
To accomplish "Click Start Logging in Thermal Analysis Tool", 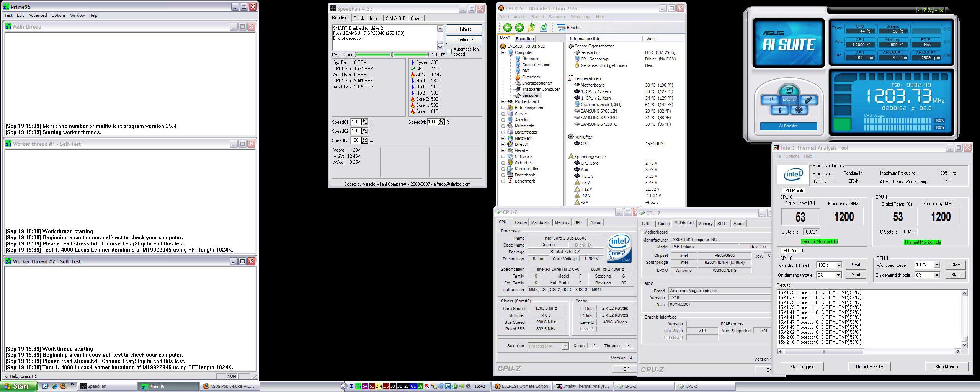I will [x=802, y=367].
